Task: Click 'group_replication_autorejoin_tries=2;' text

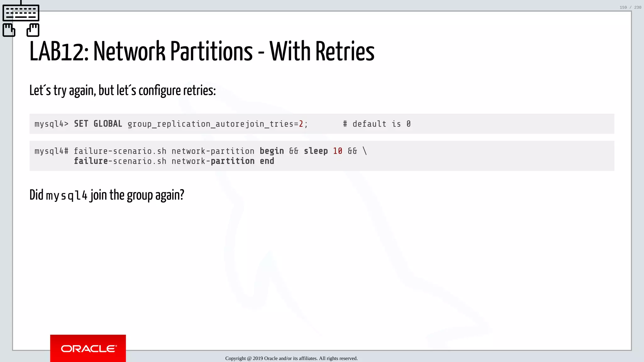Action: pos(218,124)
